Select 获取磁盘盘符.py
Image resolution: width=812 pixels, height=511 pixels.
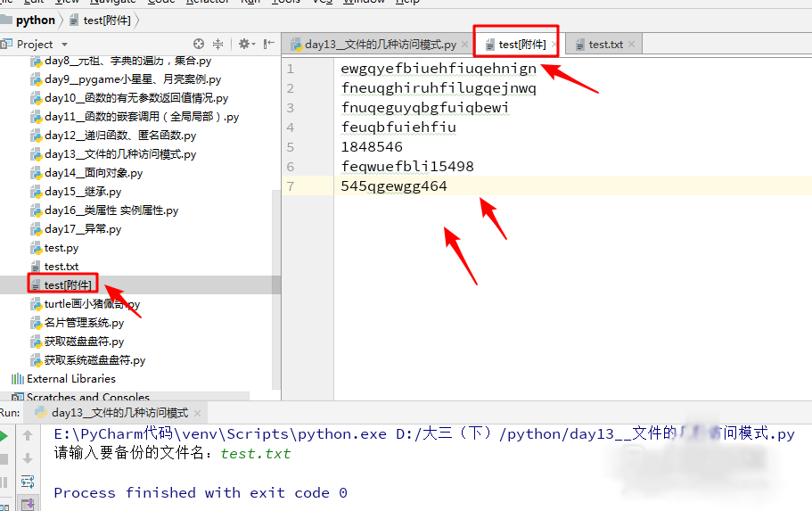(84, 341)
